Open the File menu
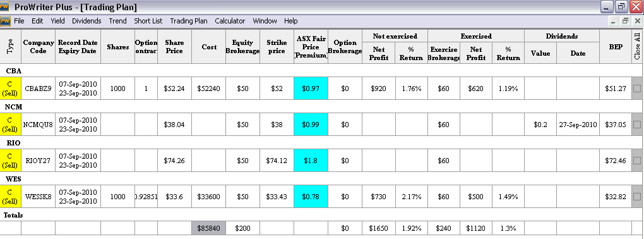The image size is (644, 239). 20,21
